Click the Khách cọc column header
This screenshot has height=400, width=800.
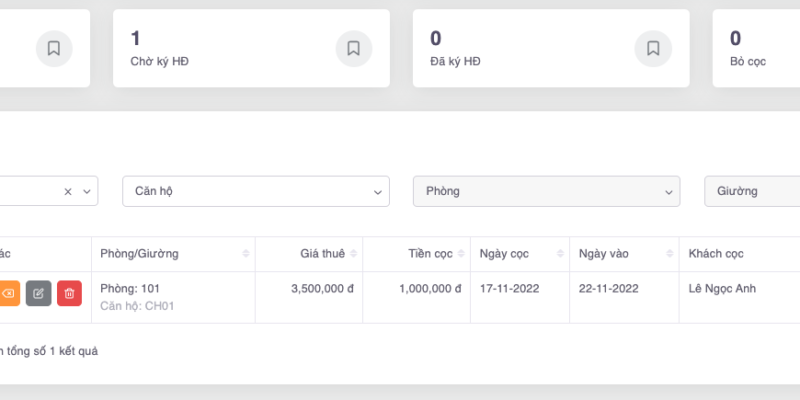716,254
